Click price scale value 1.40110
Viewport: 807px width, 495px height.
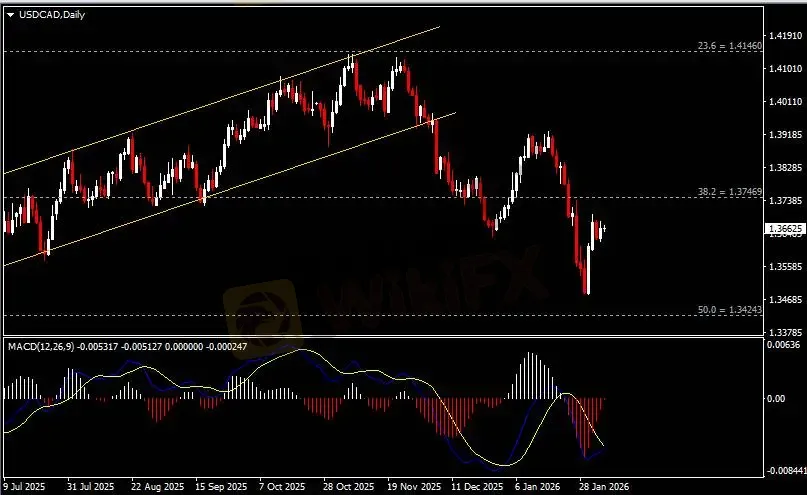785,101
